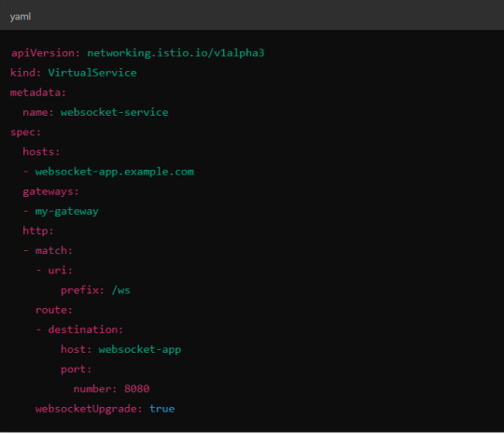Select networking.istio.io/v1alpha3 value
Image resolution: width=504 pixels, height=434 pixels.
[175, 53]
